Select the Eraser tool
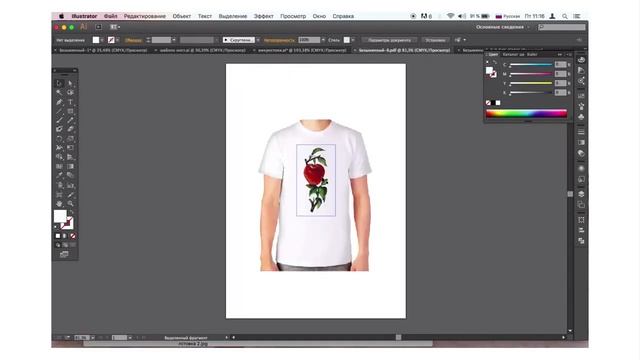This screenshot has height=360, width=640. click(70, 129)
